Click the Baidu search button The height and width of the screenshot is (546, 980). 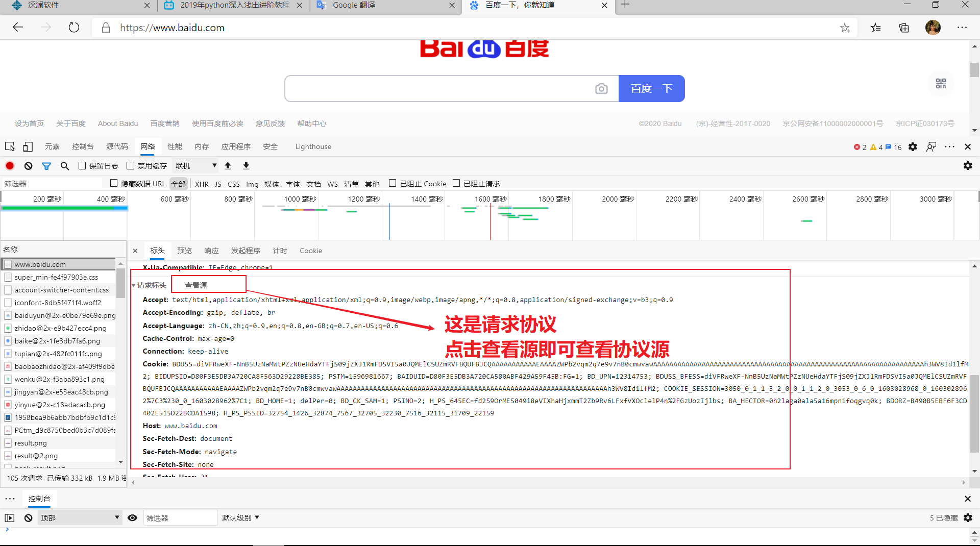651,89
